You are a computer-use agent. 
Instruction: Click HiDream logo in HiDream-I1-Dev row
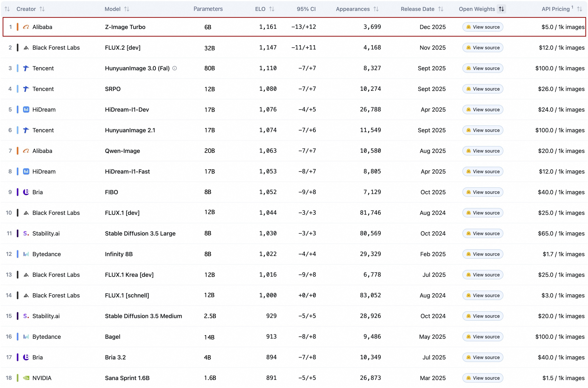26,110
